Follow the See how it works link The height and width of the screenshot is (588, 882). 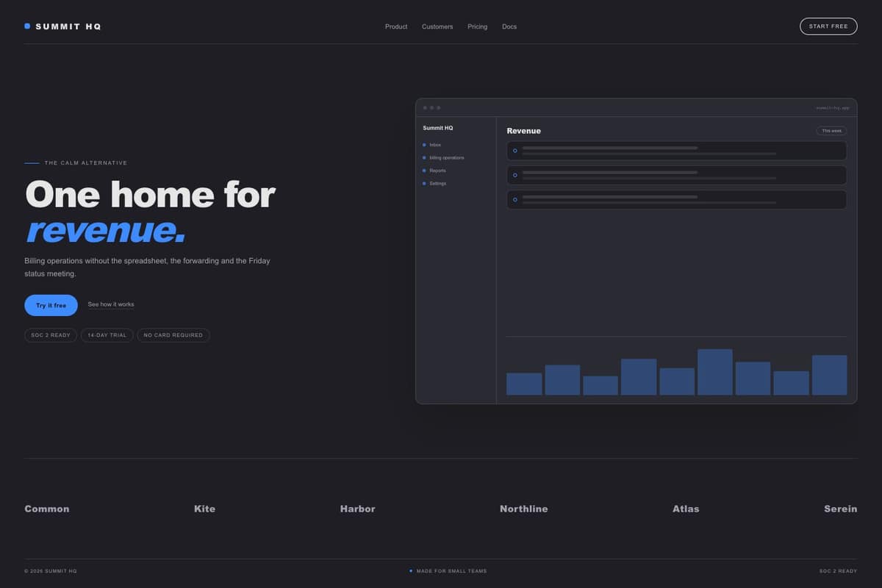point(111,304)
